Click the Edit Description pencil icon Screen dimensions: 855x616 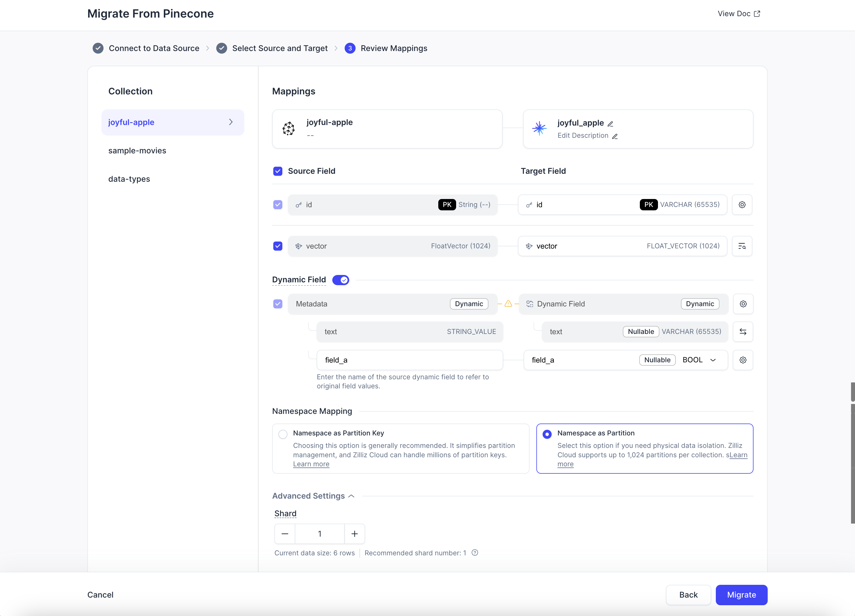click(x=615, y=136)
